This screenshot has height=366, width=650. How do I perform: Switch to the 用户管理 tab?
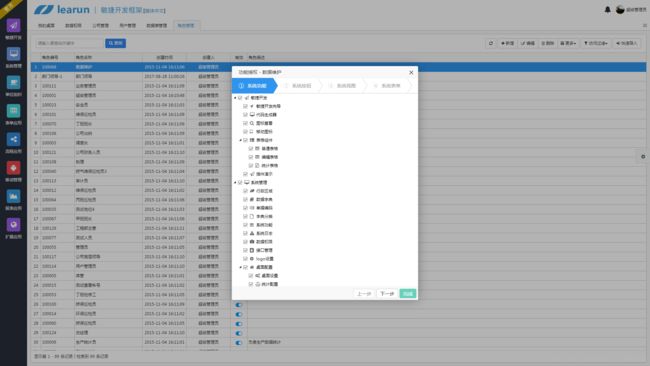coord(128,25)
